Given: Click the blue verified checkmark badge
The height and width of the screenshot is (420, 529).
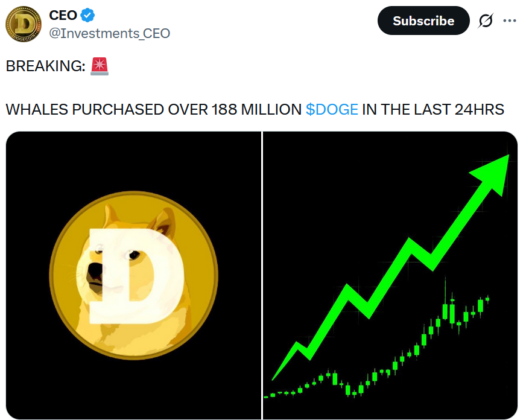Looking at the screenshot, I should [87, 15].
